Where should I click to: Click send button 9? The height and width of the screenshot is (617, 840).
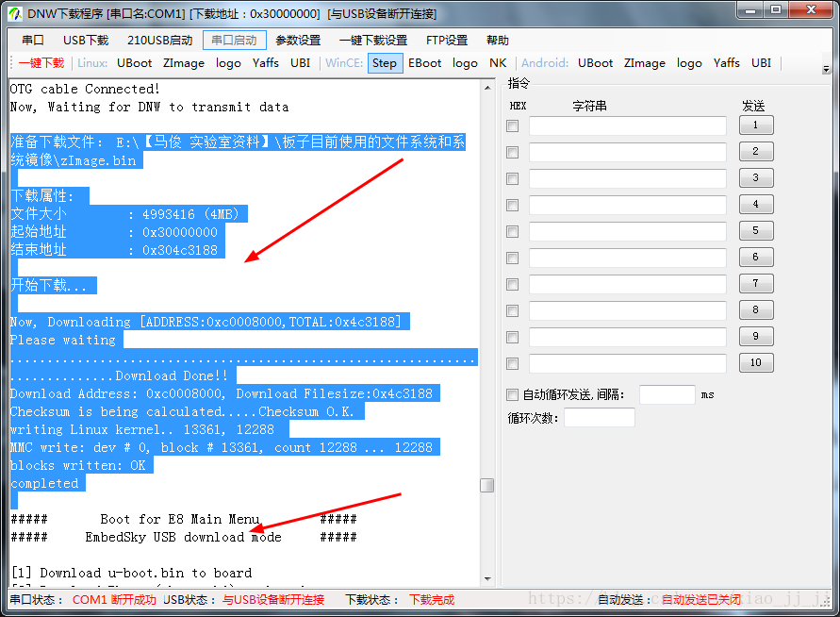pos(756,336)
